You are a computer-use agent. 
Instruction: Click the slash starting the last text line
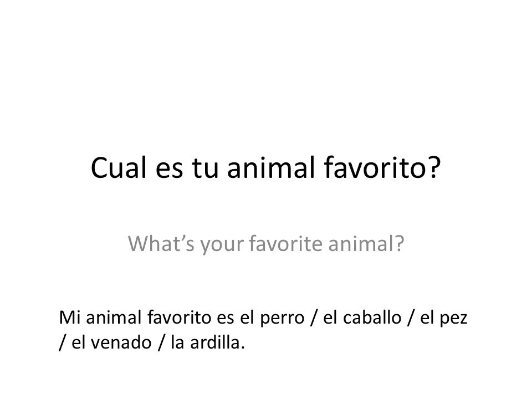click(62, 343)
